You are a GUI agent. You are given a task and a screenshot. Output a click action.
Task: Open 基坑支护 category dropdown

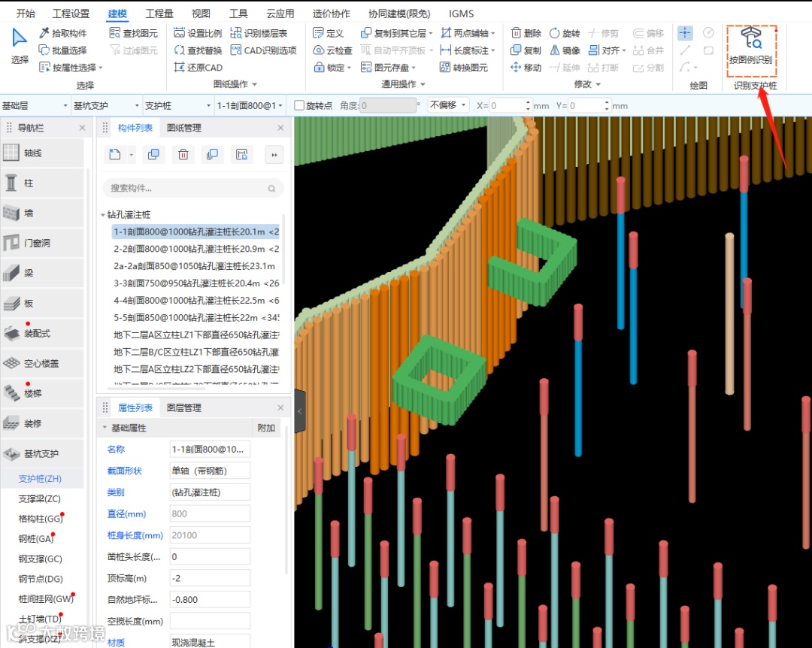coord(107,106)
